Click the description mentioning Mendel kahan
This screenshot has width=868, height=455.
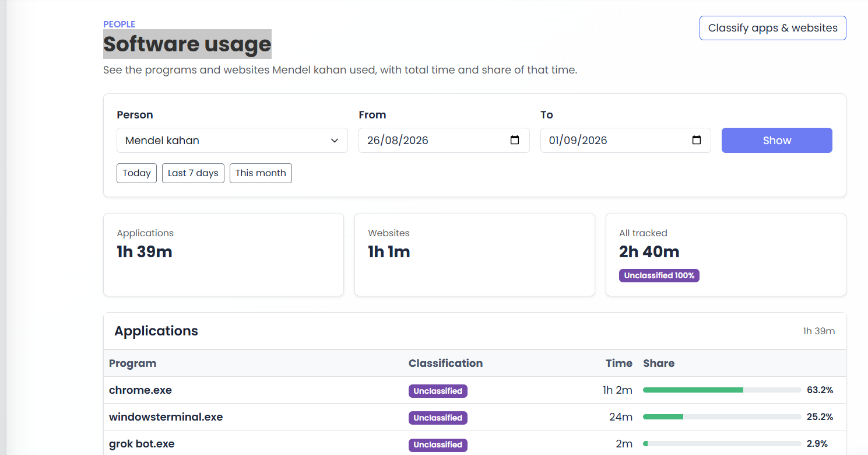pos(340,70)
